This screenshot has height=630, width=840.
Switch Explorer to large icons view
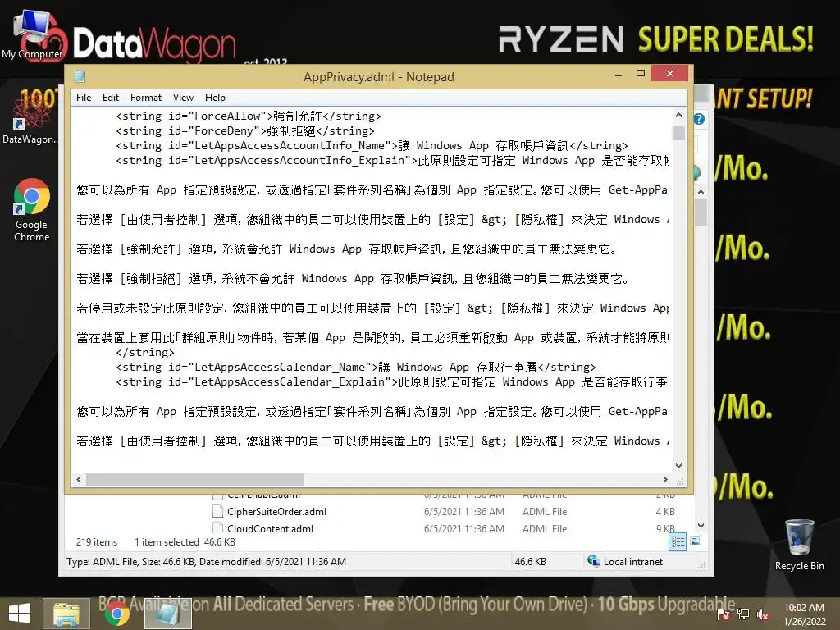[696, 542]
